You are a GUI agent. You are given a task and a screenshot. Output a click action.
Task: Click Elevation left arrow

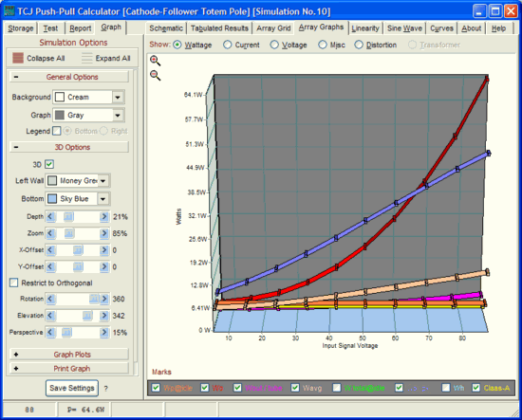(x=50, y=316)
